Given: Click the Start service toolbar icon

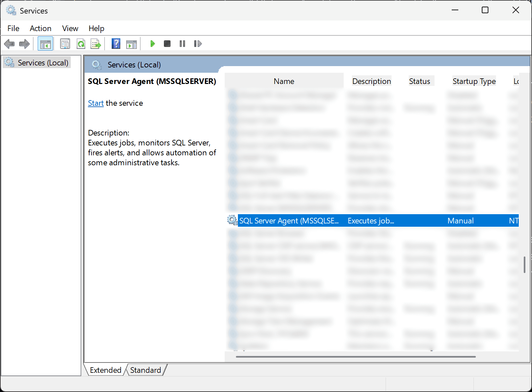Looking at the screenshot, I should pos(152,44).
